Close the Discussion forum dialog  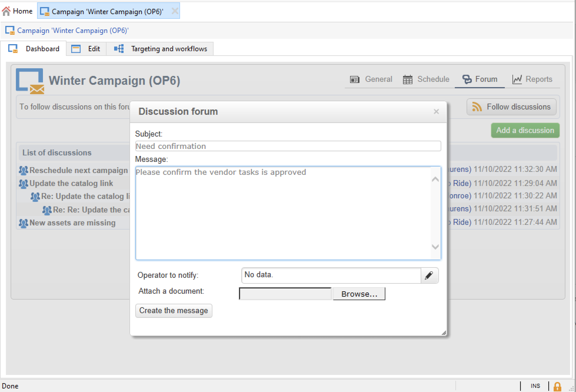[436, 112]
